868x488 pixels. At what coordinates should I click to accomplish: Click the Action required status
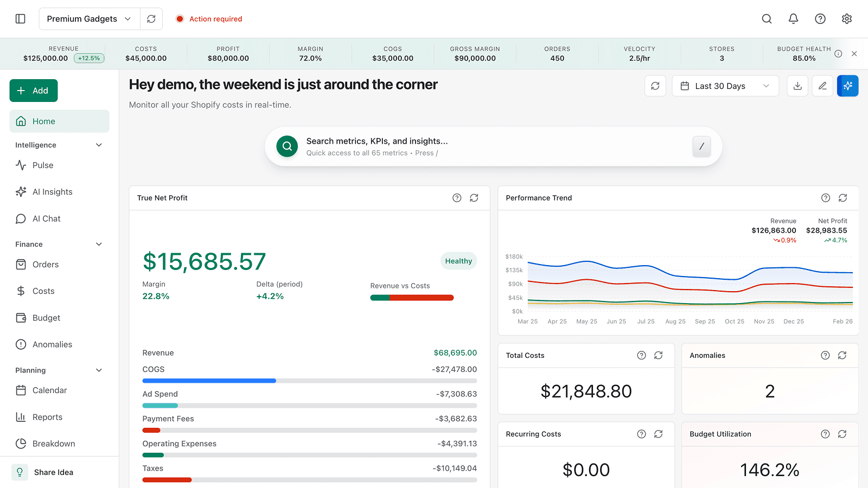pyautogui.click(x=209, y=19)
